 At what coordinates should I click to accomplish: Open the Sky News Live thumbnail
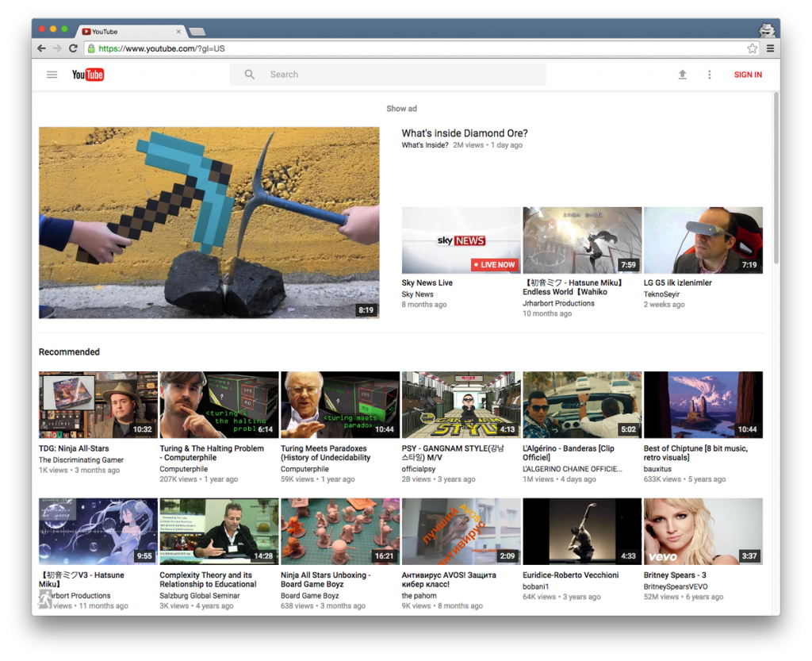tap(461, 240)
